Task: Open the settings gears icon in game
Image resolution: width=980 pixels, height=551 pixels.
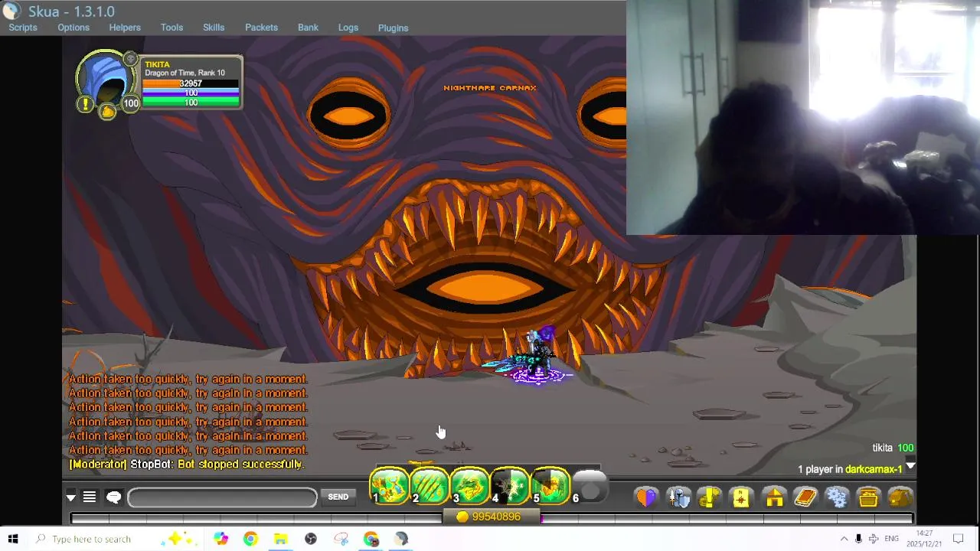Action: [837, 497]
